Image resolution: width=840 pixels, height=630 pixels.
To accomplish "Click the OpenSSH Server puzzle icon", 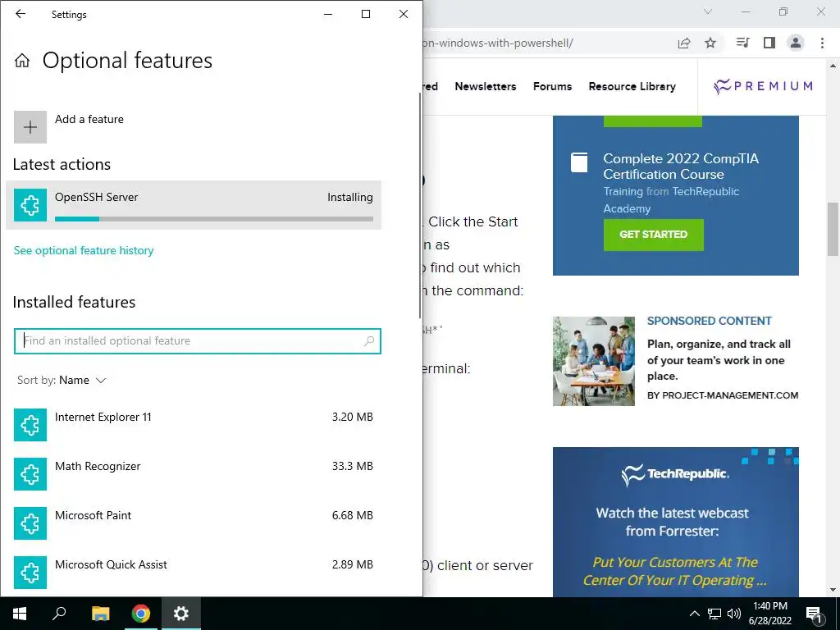I will pos(30,204).
